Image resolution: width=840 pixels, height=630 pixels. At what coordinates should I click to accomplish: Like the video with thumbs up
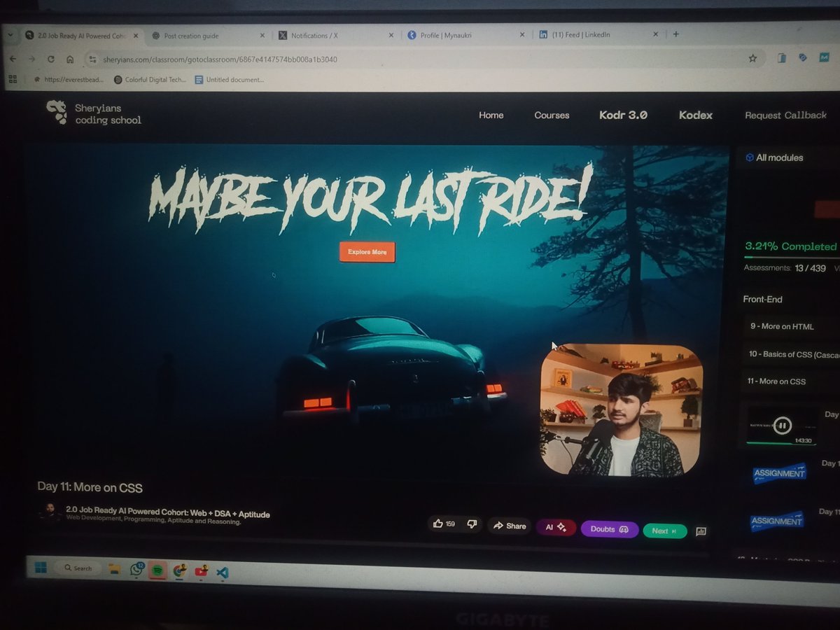tap(438, 524)
